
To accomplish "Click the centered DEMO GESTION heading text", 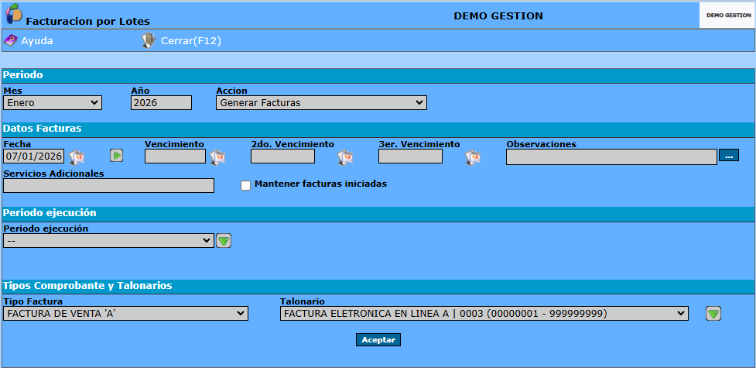I will [x=498, y=16].
